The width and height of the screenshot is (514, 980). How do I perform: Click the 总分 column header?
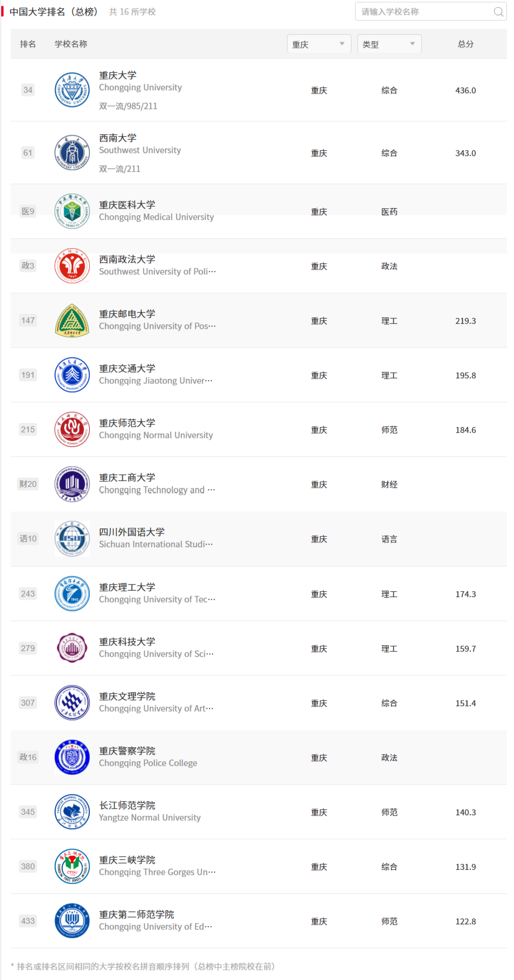466,44
